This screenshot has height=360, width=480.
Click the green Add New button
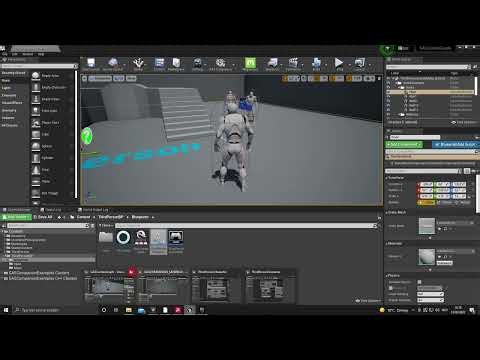tap(16, 217)
